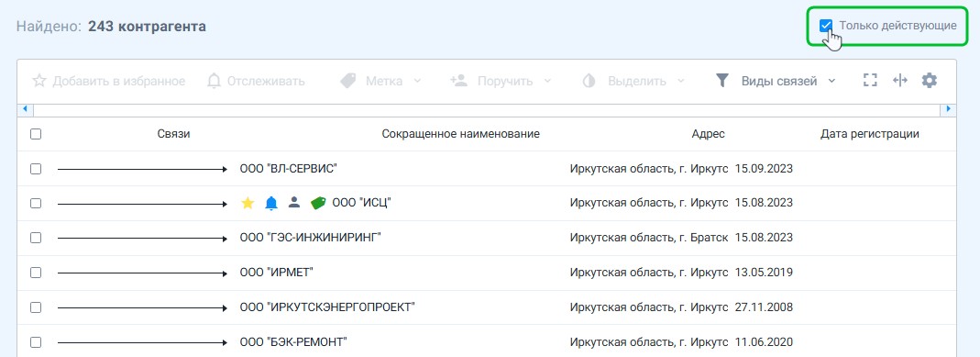980x357 pixels.
Task: Sort by Сокращенное наименование column header
Action: pos(460,134)
